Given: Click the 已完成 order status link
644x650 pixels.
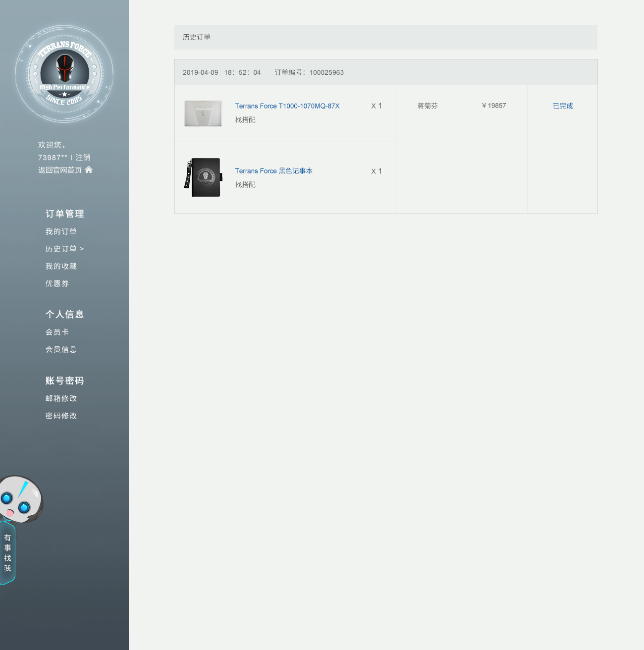Looking at the screenshot, I should click(x=563, y=106).
